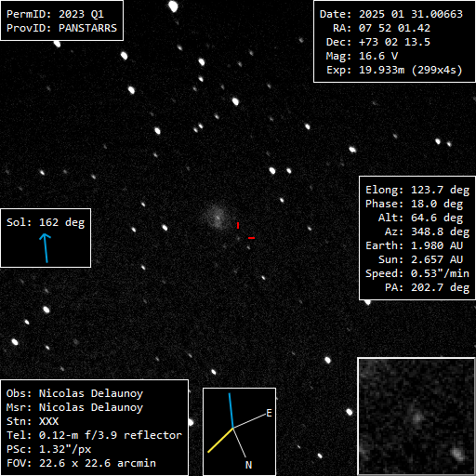Click the zoomed comet inset thumbnail

416,416
